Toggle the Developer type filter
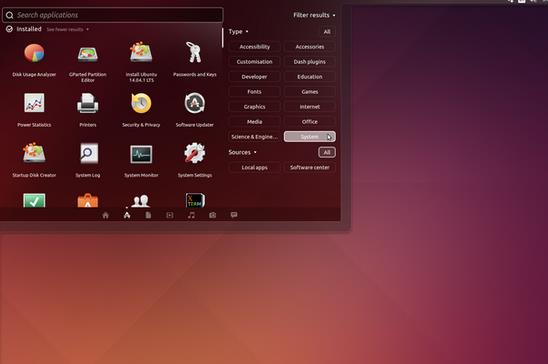The image size is (548, 364). click(254, 77)
